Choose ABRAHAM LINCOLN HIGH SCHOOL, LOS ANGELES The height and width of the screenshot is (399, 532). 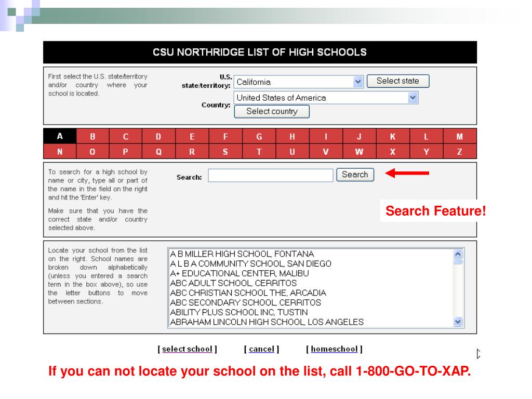pyautogui.click(x=311, y=322)
